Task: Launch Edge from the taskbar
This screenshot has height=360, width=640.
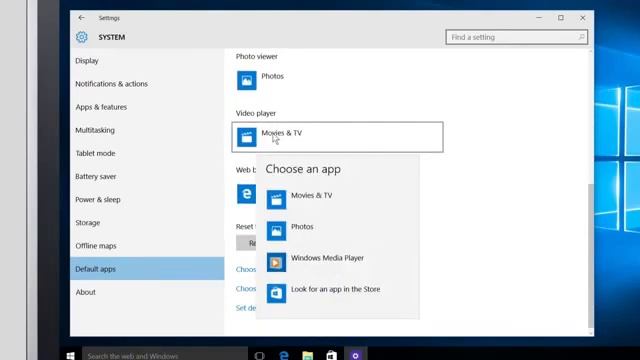Action: click(x=284, y=356)
